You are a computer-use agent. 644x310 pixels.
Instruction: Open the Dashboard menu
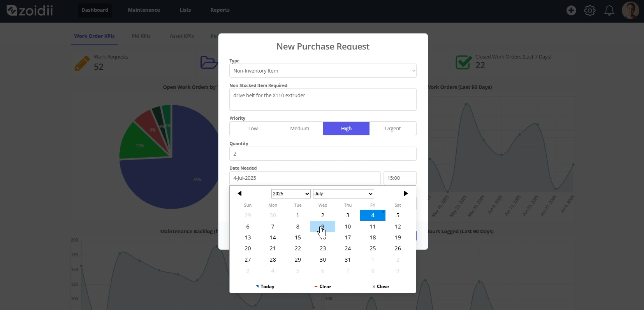click(95, 10)
